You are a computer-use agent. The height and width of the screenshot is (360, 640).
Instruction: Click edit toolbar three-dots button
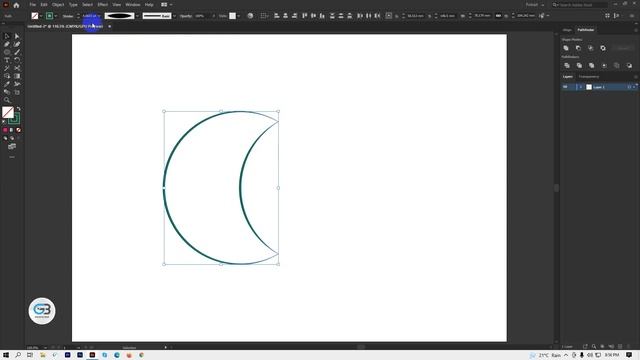[12, 157]
